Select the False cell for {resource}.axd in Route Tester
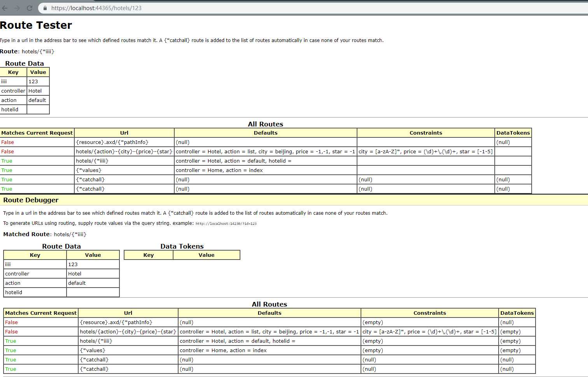Screen dimensions: 588x377 pyautogui.click(x=37, y=142)
